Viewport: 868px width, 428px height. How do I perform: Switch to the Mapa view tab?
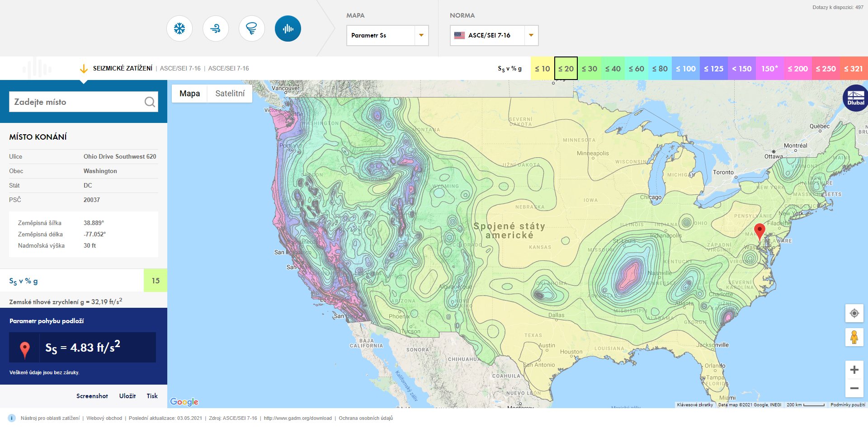(189, 94)
